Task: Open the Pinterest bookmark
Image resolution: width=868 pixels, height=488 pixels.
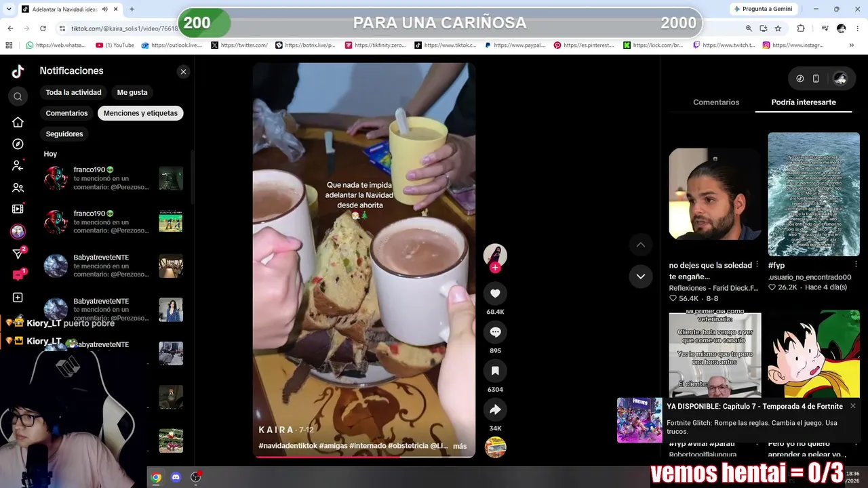Action: [584, 45]
